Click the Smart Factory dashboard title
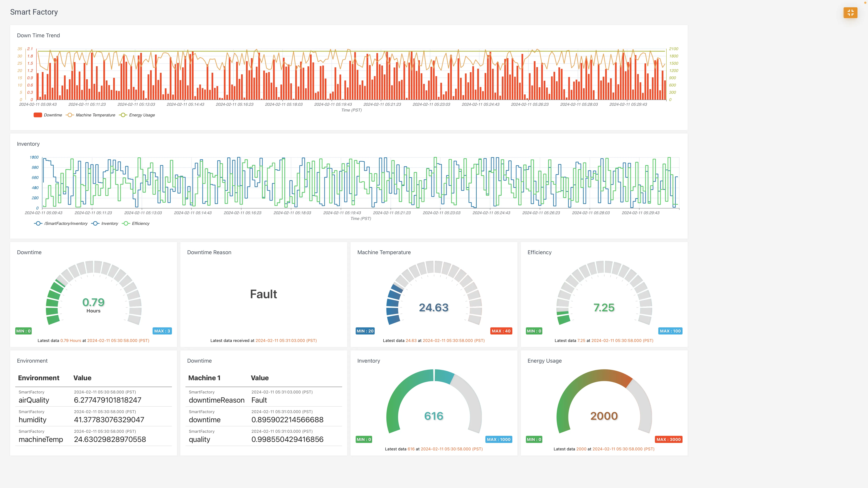The height and width of the screenshot is (488, 868). (34, 12)
